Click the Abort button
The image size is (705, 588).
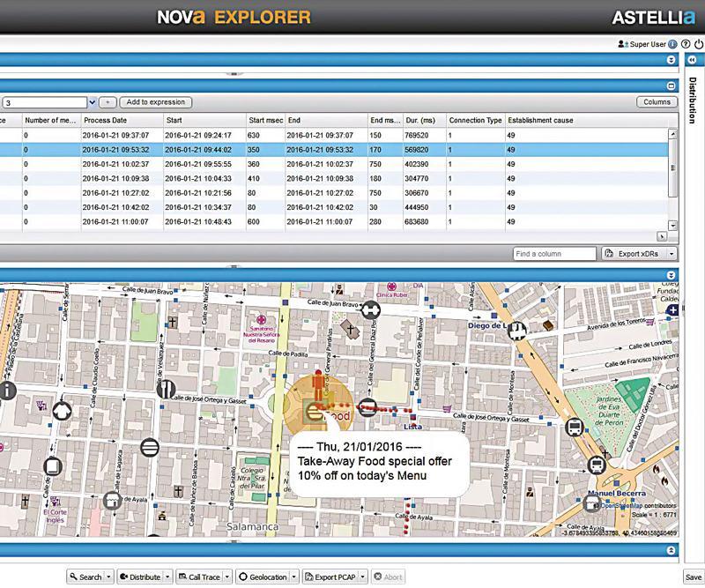[388, 577]
